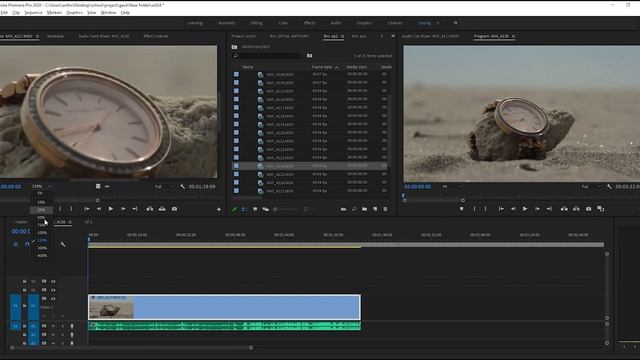
Task: Choose 400% in the Source zoom list
Action: coord(42,256)
